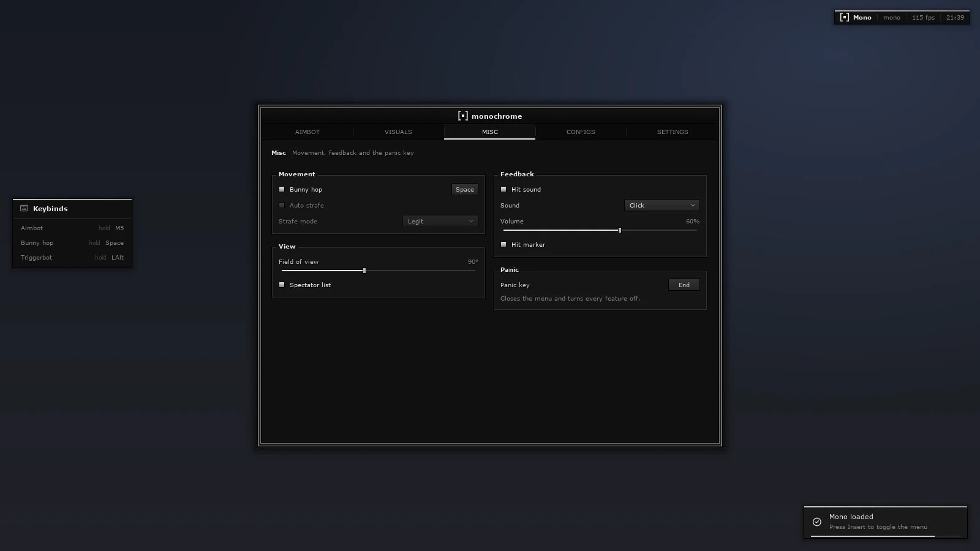Click the keyboard icon in Keybinds panel
Viewport: 980px width, 551px height.
coord(24,208)
